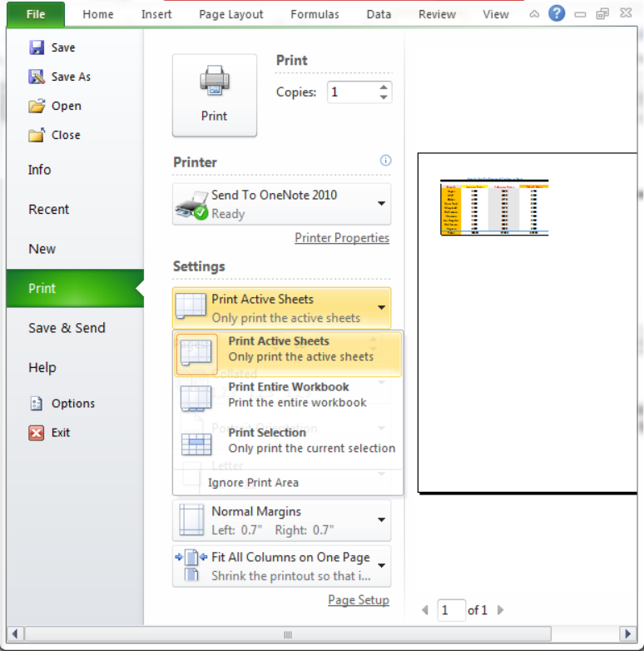Switch to the View tab

pos(496,14)
